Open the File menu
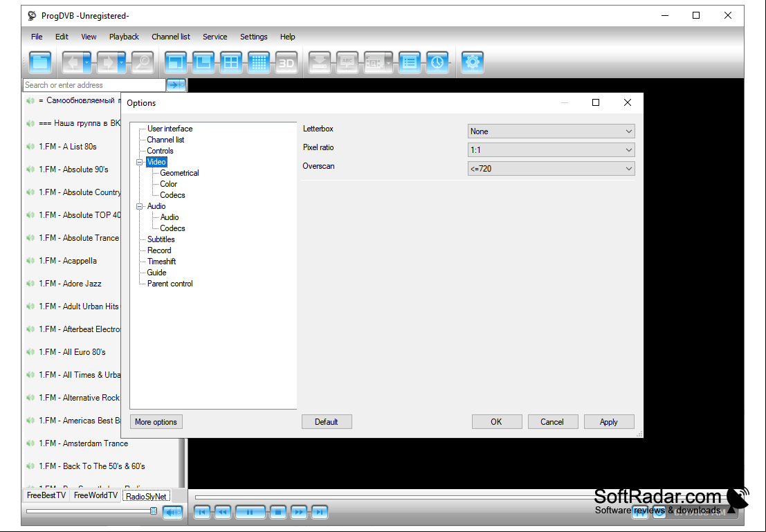Image resolution: width=766 pixels, height=532 pixels. 37,37
